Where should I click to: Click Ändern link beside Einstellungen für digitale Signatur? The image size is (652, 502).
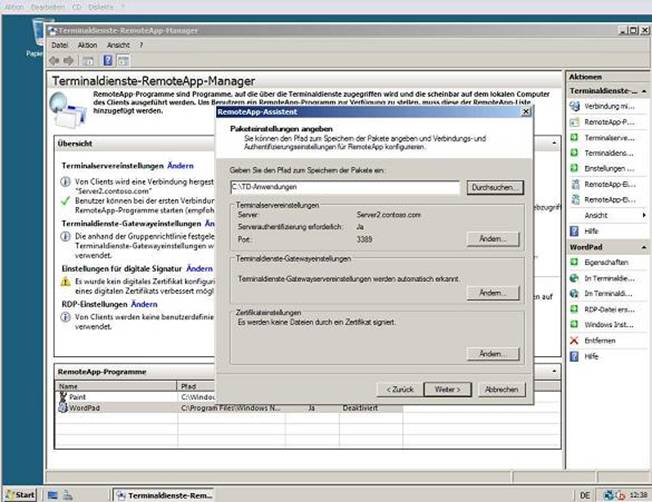coord(199,269)
